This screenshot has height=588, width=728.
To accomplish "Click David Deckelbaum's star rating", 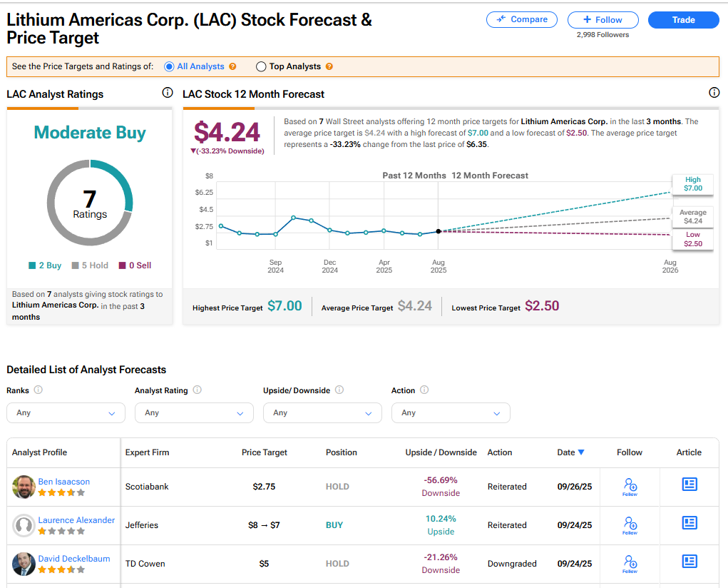I will tap(61, 570).
